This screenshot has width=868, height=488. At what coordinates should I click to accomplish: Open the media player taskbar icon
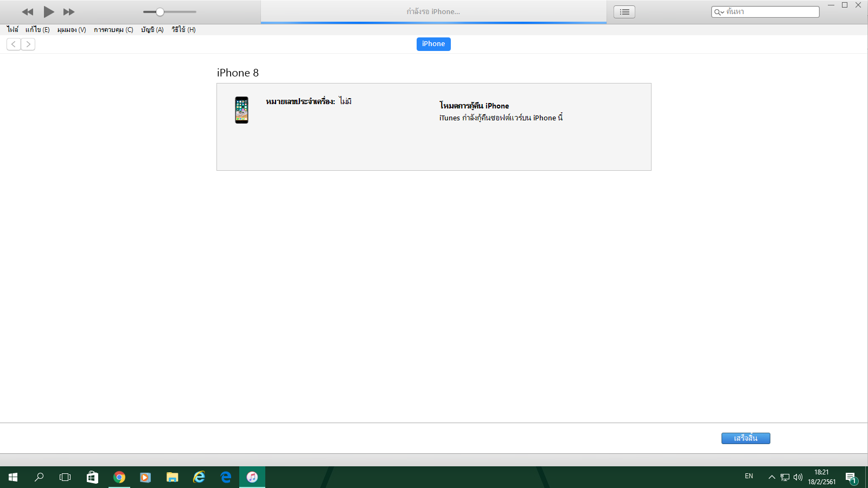tap(145, 477)
